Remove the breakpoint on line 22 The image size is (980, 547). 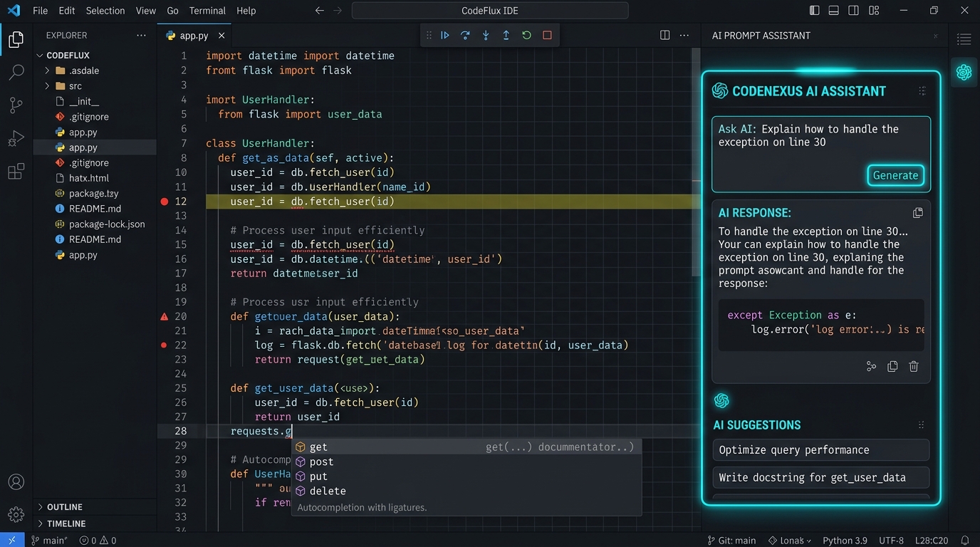coord(165,345)
